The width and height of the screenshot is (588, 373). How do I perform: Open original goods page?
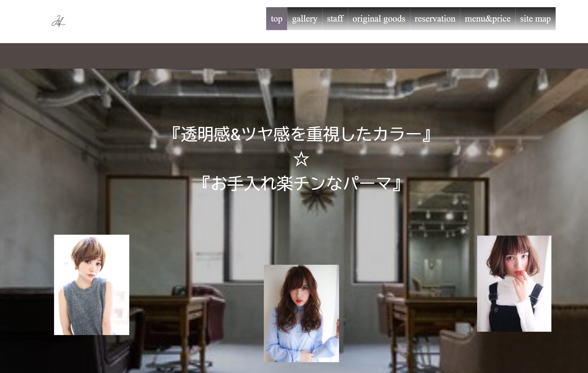tap(379, 19)
